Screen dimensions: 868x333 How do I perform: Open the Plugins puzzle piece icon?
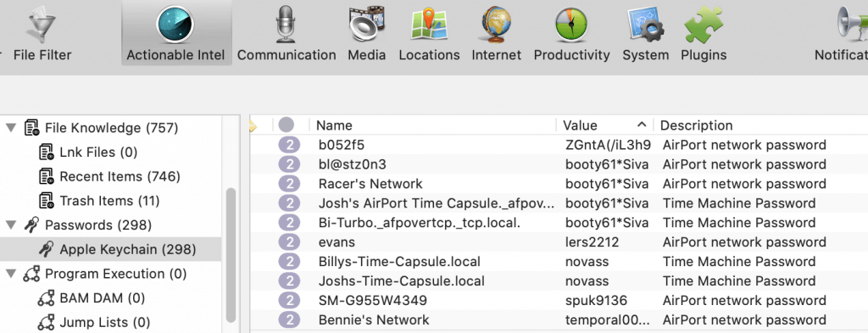[703, 24]
